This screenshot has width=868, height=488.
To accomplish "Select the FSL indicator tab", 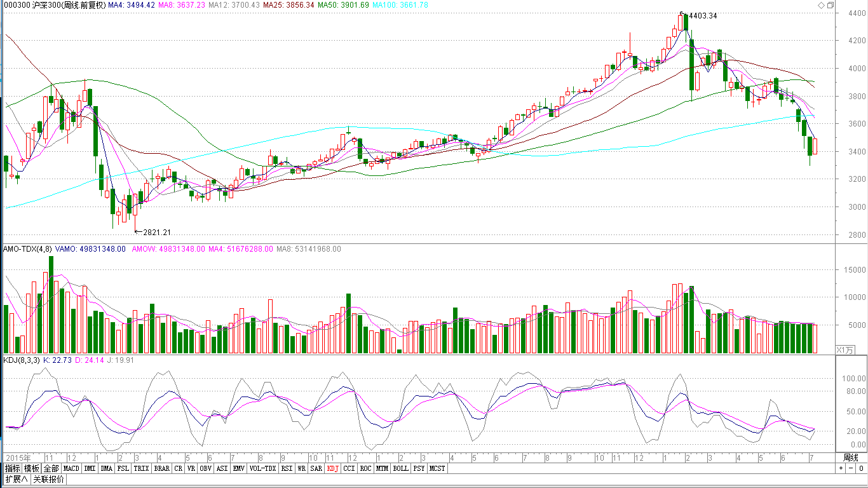I will [x=123, y=468].
